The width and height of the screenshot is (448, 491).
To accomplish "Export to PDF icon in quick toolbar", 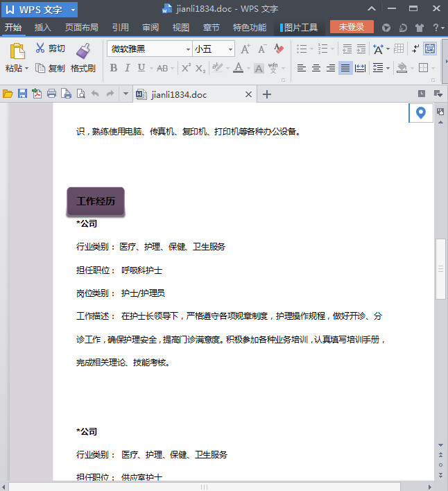I will click(x=37, y=94).
